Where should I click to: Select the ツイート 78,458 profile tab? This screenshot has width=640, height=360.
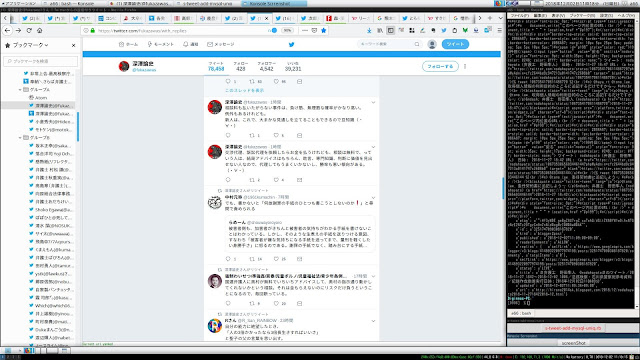(x=216, y=67)
